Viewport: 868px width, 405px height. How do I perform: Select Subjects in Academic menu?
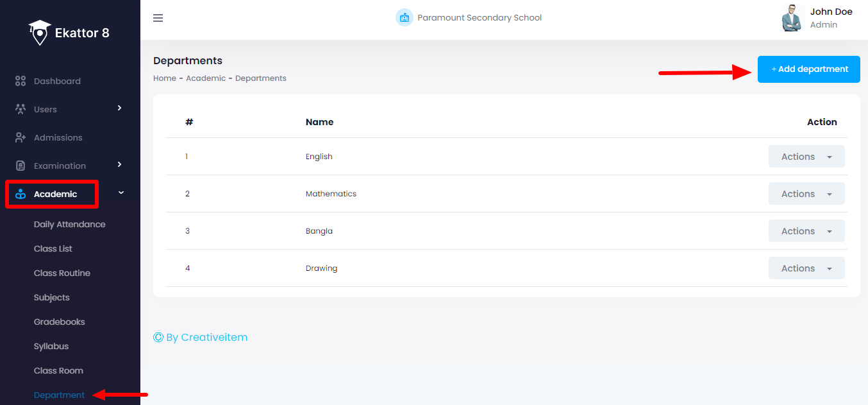[51, 297]
